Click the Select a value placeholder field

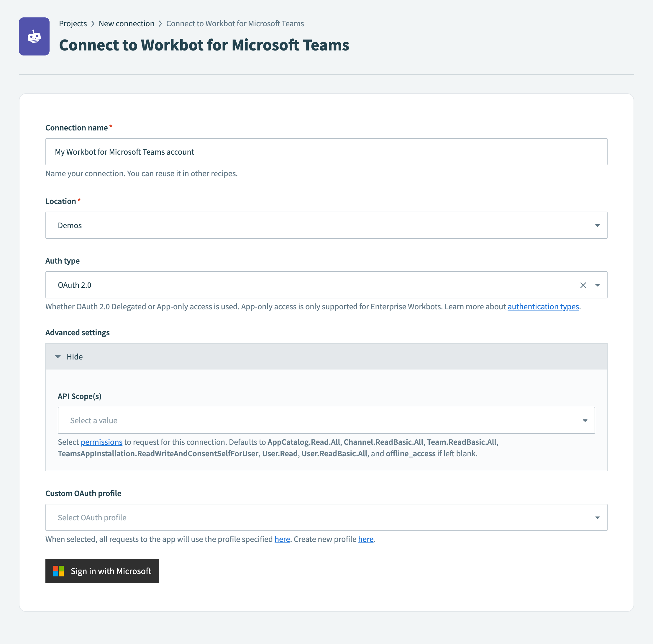(203, 420)
